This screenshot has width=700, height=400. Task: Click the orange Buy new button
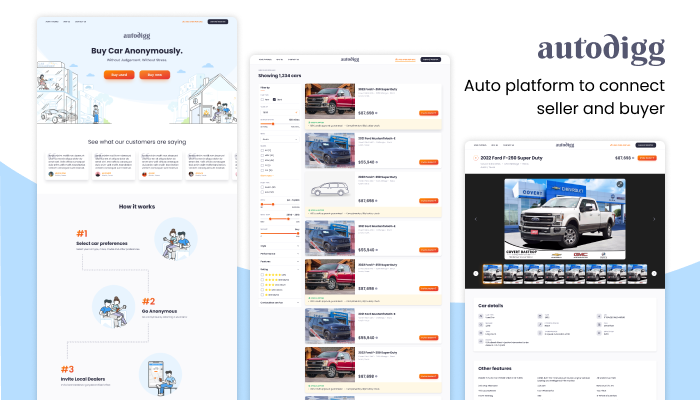click(x=154, y=75)
